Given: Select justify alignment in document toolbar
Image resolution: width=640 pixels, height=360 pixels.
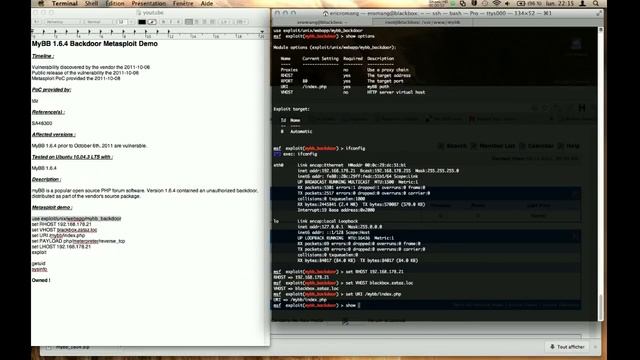Looking at the screenshot, I should pyautogui.click(x=212, y=22).
